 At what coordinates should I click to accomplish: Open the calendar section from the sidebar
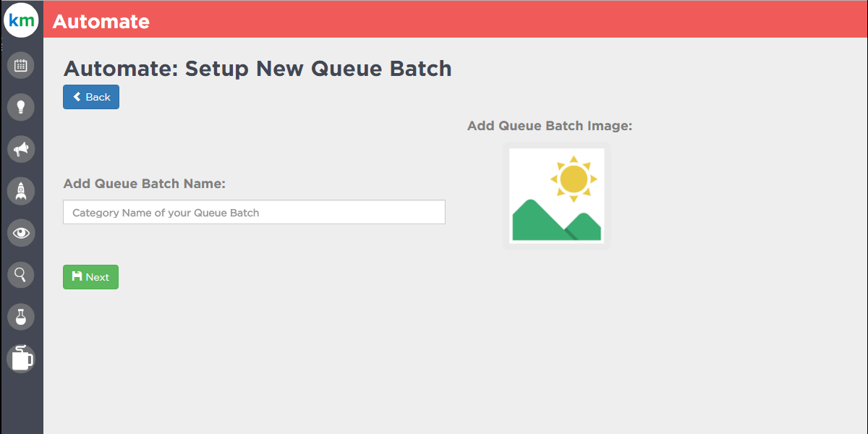tap(21, 66)
